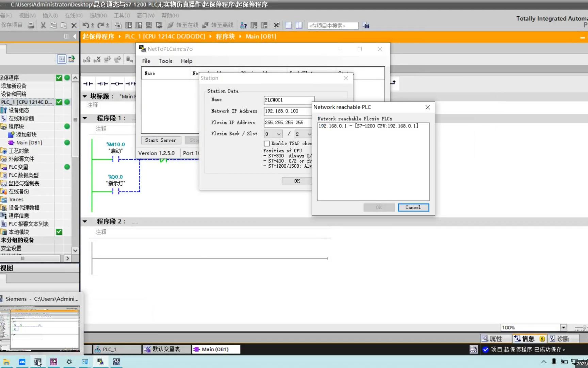Image resolution: width=588 pixels, height=368 pixels.
Task: Click the project tree overview icon
Action: pyautogui.click(x=62, y=59)
